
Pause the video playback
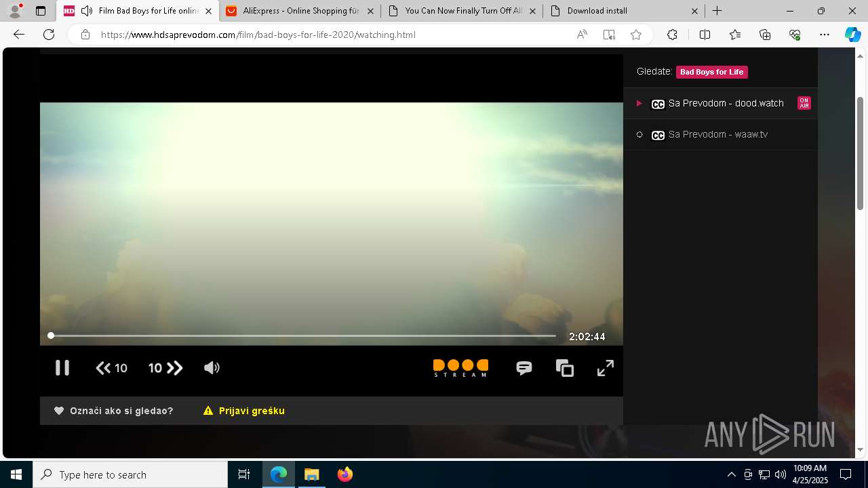click(x=62, y=367)
